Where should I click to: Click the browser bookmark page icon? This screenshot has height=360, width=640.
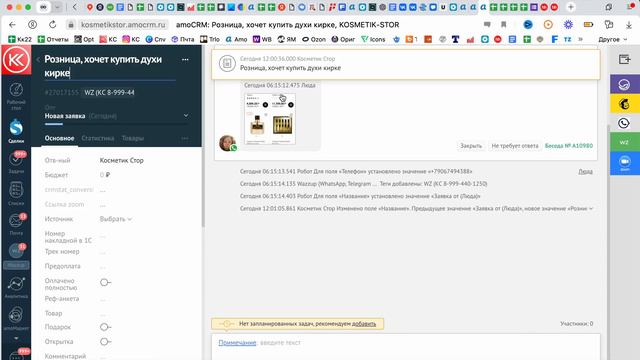(x=504, y=25)
